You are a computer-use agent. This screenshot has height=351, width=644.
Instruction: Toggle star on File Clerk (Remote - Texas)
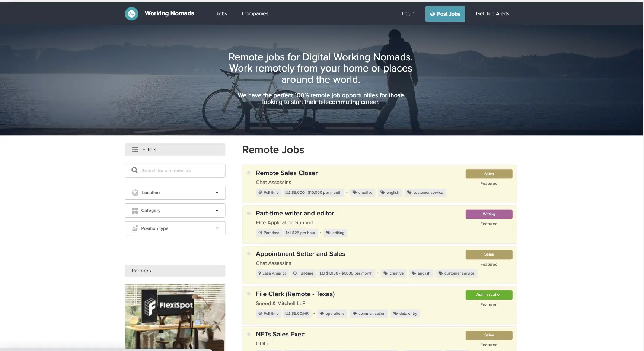(x=249, y=294)
